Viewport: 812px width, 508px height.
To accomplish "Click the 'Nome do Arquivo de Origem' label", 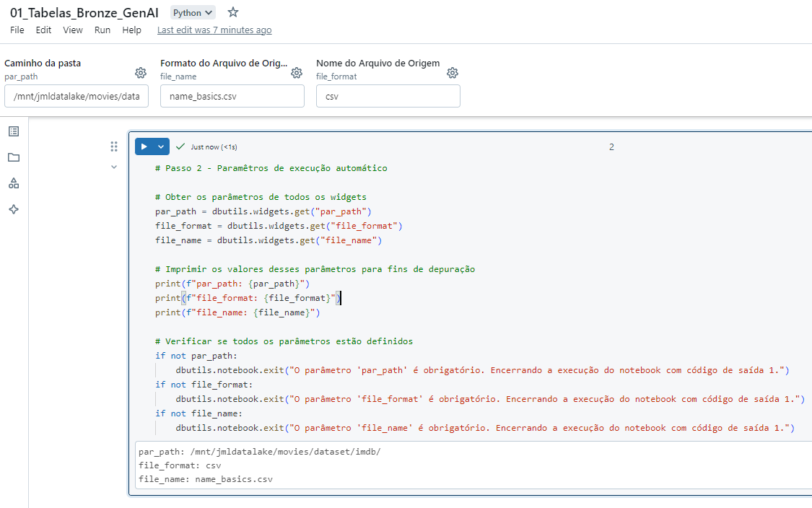I will click(x=378, y=63).
